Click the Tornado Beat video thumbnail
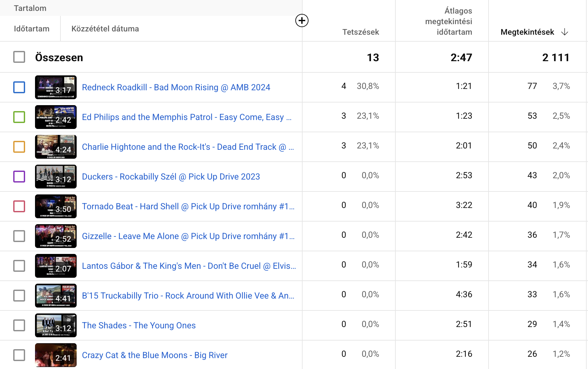The height and width of the screenshot is (369, 588). [x=56, y=206]
